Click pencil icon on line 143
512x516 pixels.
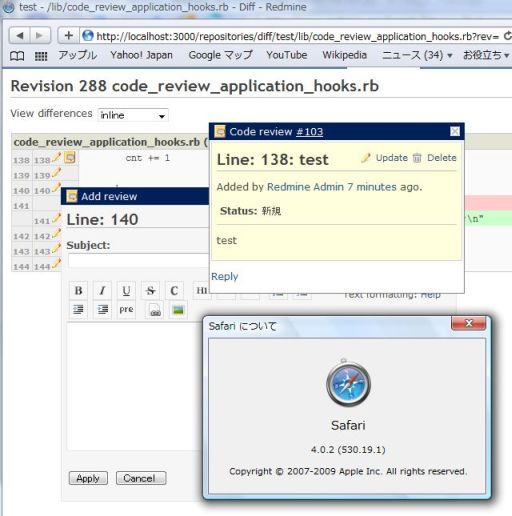(56, 248)
